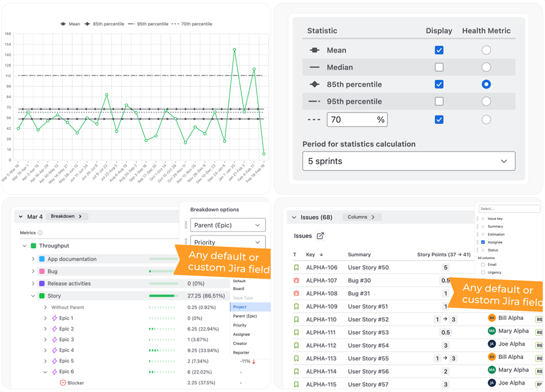Click Joe Alpha avatar in ALPHA-112 row

(492, 344)
